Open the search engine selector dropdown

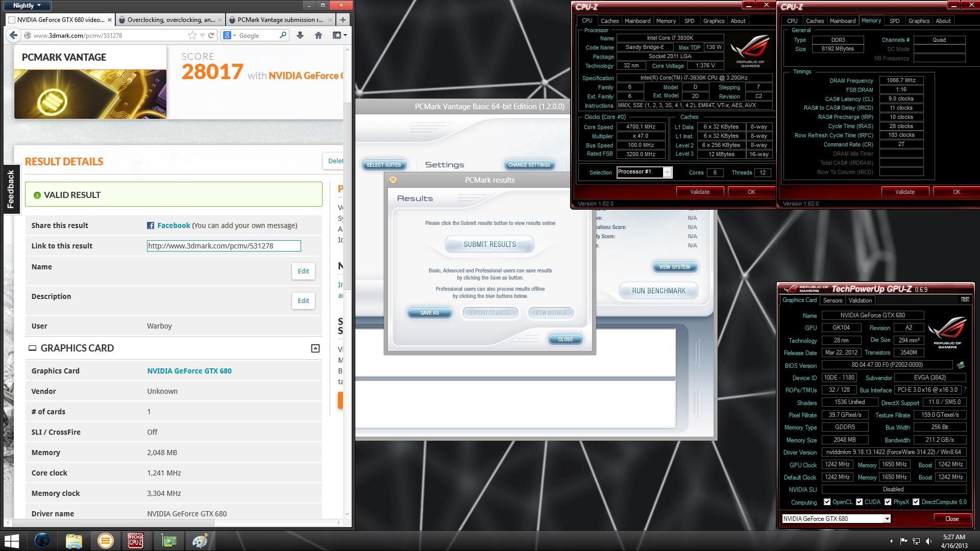(230, 35)
